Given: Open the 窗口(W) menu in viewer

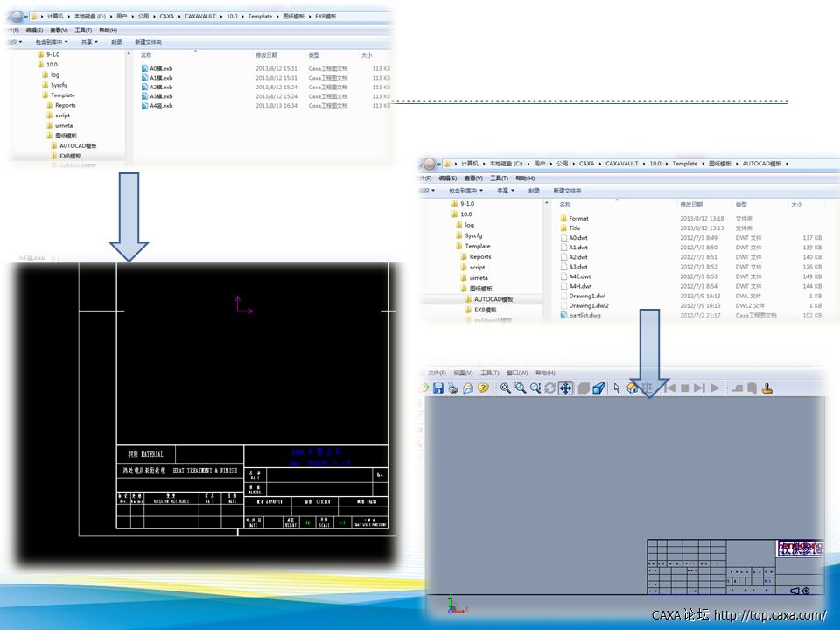Looking at the screenshot, I should [517, 373].
